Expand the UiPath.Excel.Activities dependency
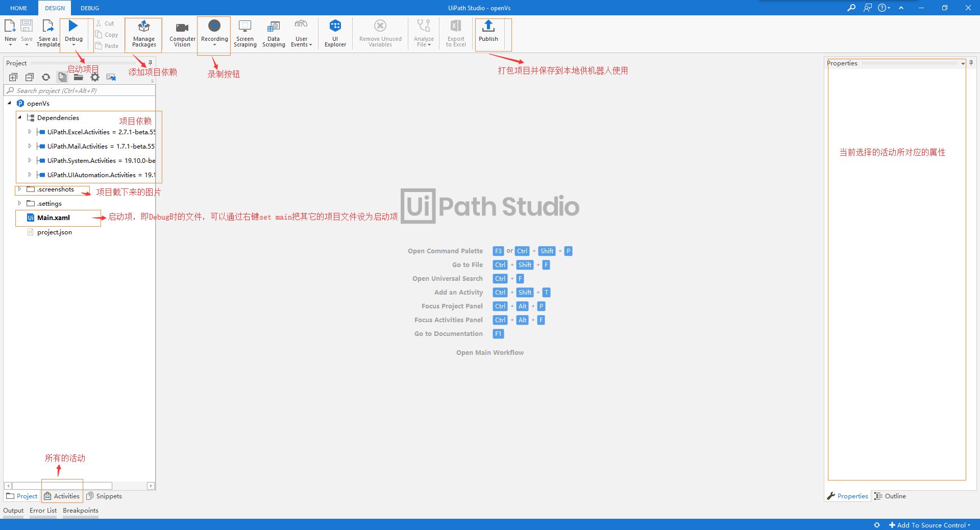Screen dimensions: 980x530 pos(30,132)
